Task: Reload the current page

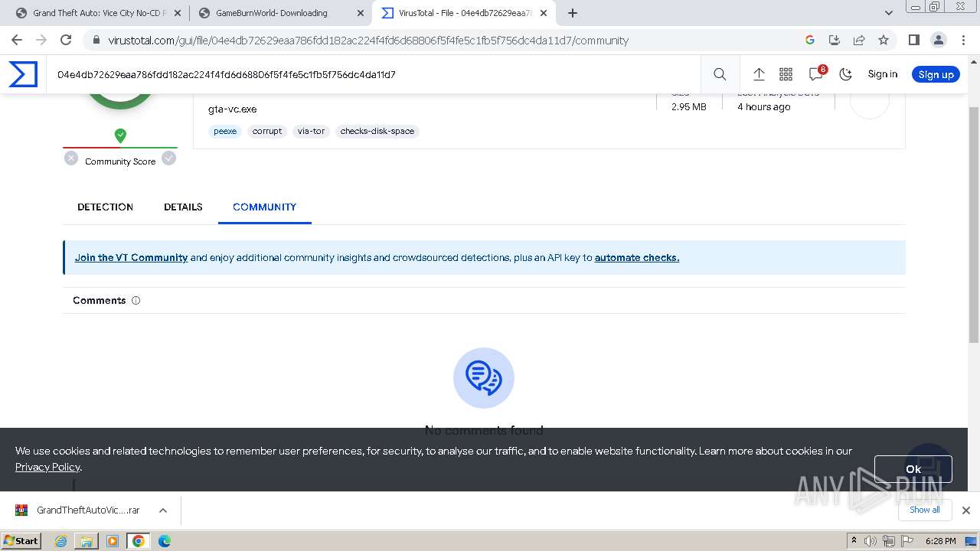Action: [66, 40]
